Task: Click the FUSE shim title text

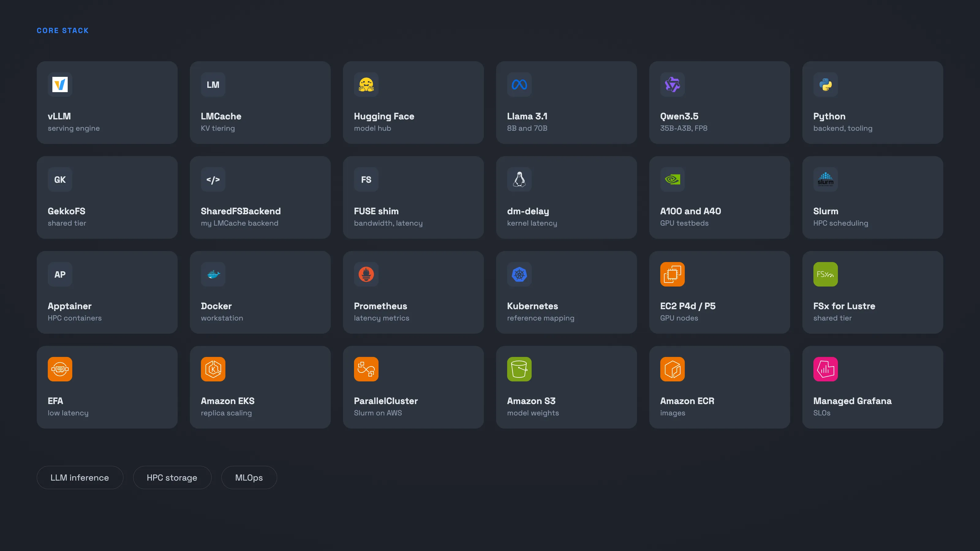Action: (376, 212)
